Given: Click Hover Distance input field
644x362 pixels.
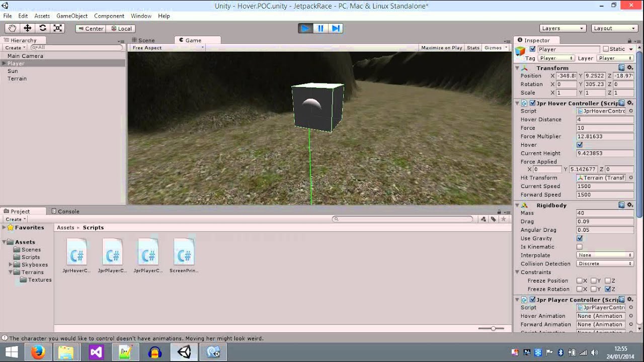Looking at the screenshot, I should click(x=605, y=120).
